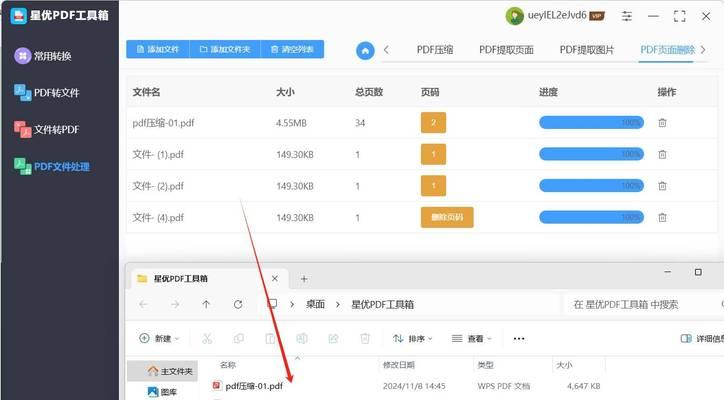Go forward in File Explorer
The width and height of the screenshot is (724, 400).
175,304
